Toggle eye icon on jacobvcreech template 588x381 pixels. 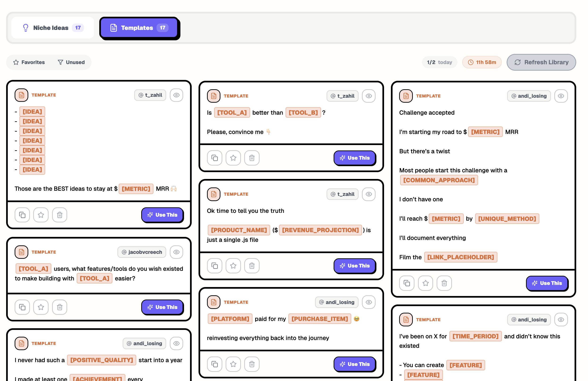coord(176,252)
